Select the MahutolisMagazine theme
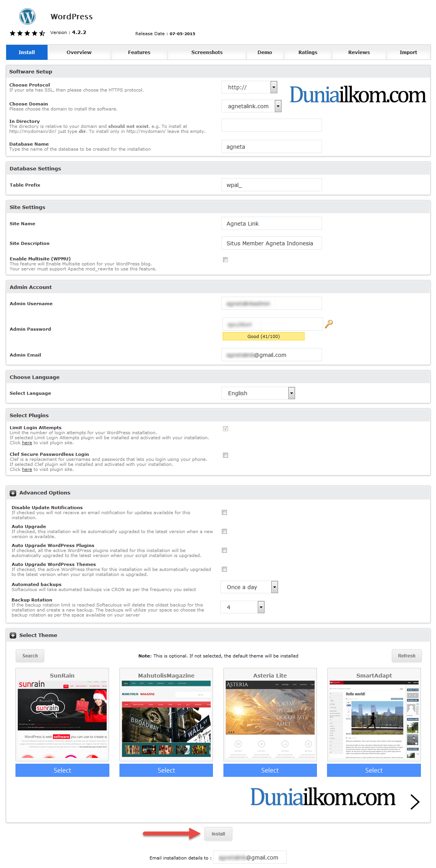 tap(166, 770)
